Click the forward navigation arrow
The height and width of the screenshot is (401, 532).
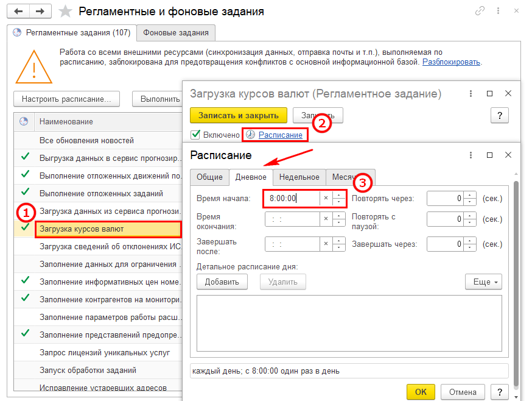coord(40,11)
